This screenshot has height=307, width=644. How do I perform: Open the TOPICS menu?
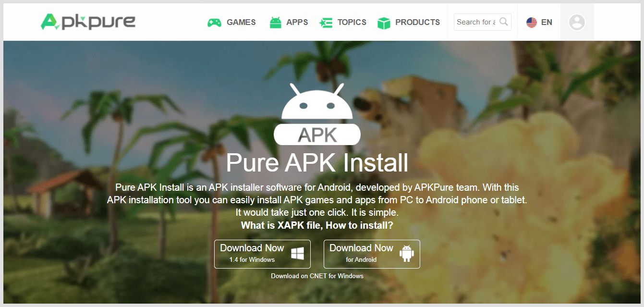click(x=352, y=22)
